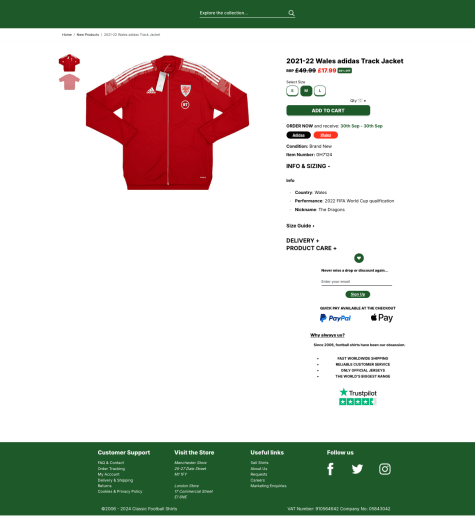
Task: Click the search magnifier icon
Action: click(x=291, y=13)
